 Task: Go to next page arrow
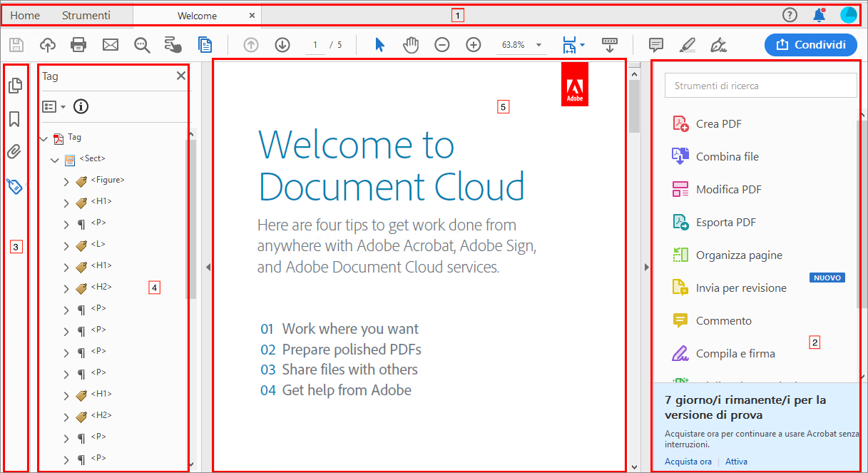point(282,45)
